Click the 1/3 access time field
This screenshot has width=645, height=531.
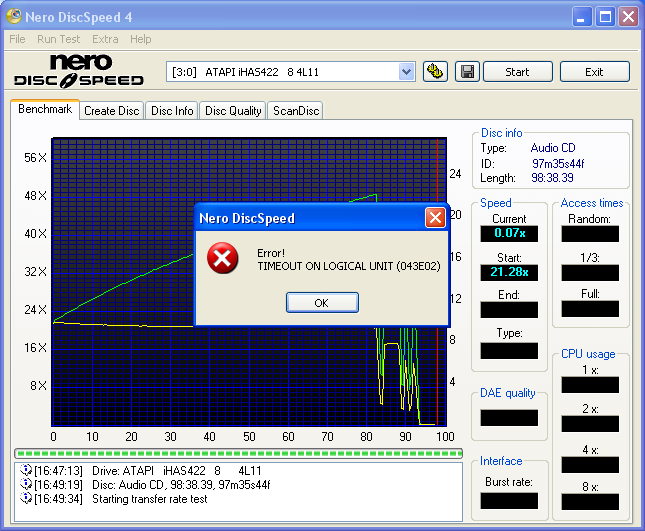pos(590,273)
